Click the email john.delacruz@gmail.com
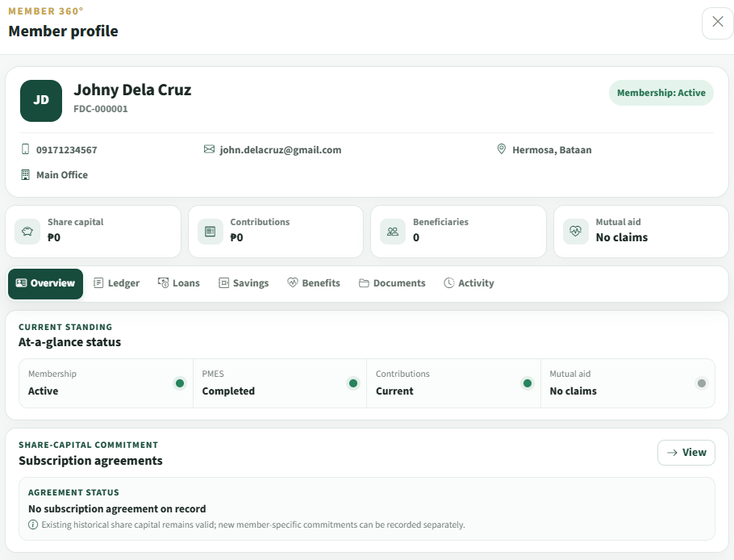The image size is (734, 560). click(281, 150)
